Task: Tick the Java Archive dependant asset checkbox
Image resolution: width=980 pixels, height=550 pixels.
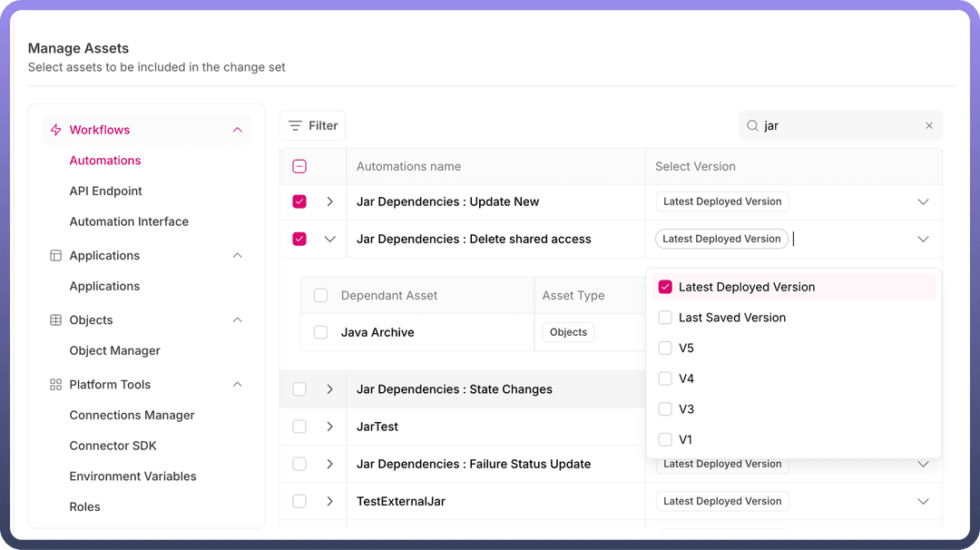Action: [x=320, y=332]
